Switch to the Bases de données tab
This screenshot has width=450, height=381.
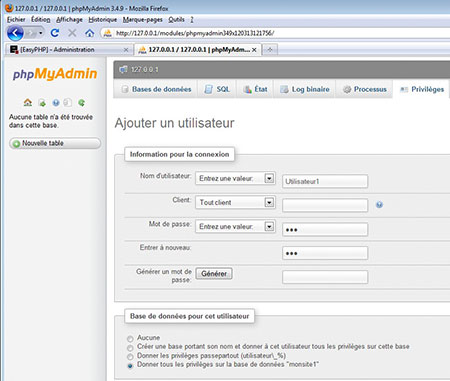tap(156, 89)
